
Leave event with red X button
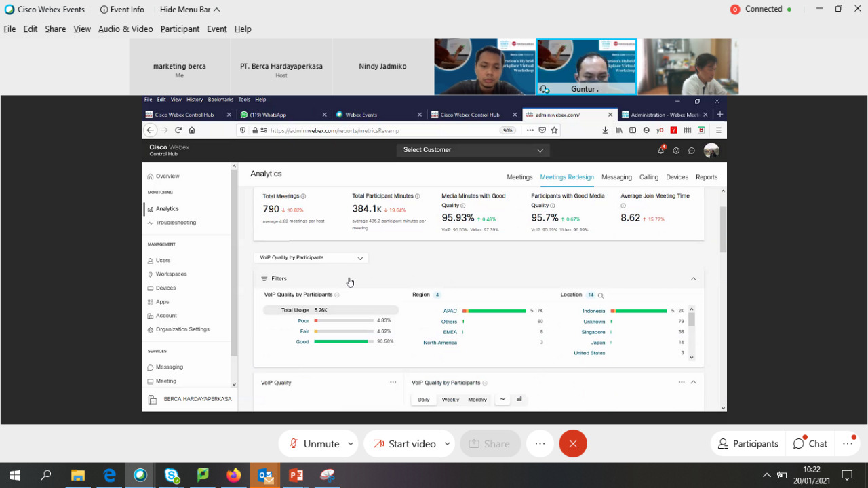point(573,444)
